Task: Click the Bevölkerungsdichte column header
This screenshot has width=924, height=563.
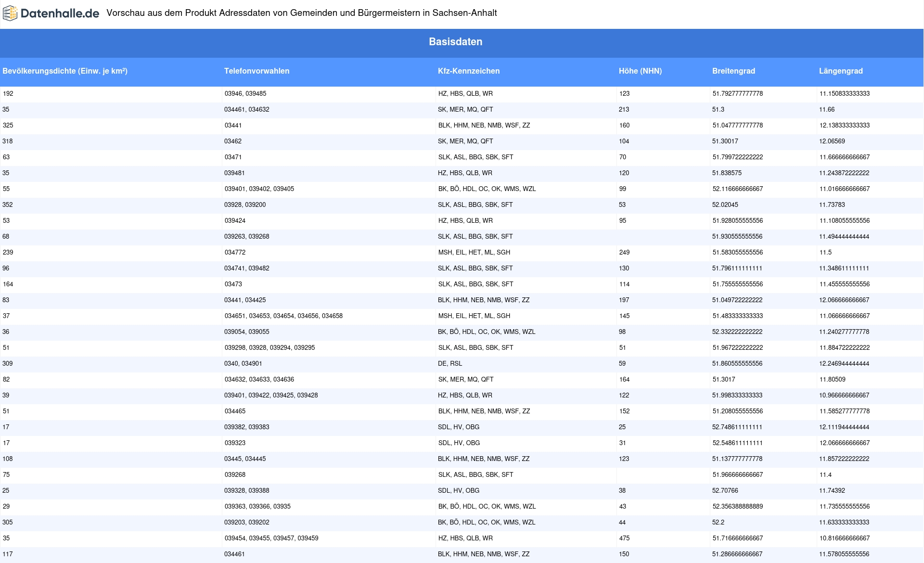Action: click(x=65, y=71)
